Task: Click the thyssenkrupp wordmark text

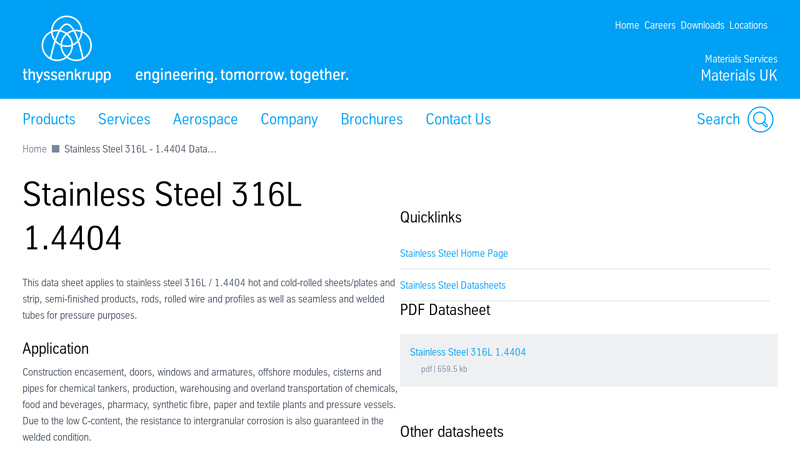Action: coord(67,76)
